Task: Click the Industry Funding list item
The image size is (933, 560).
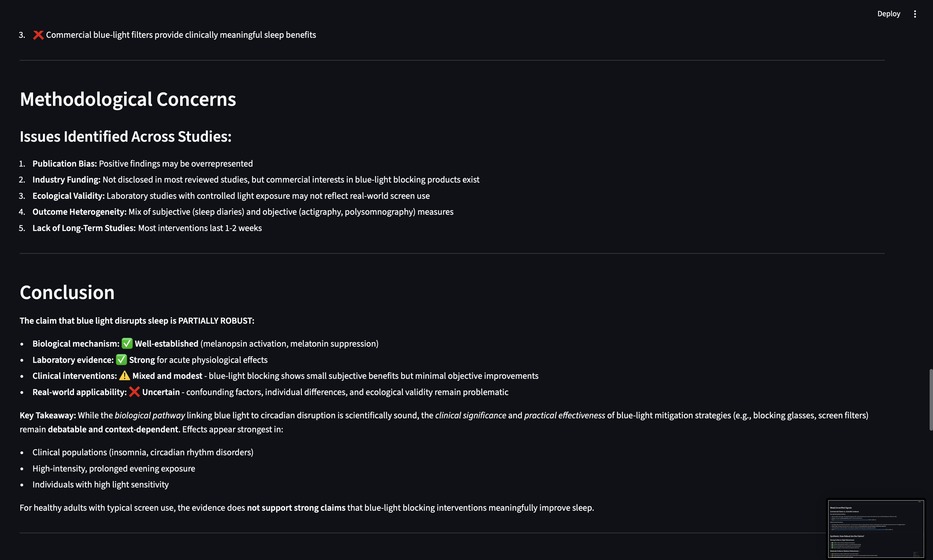Action: [x=256, y=180]
